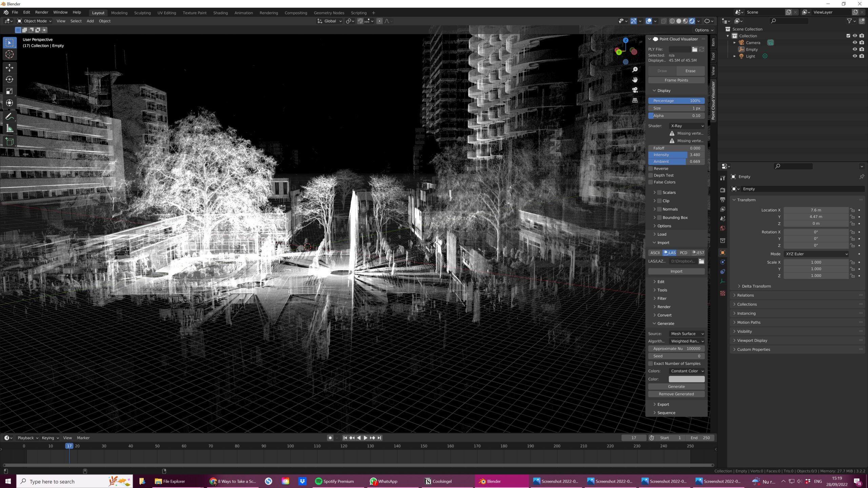
Task: Select the Move tool in the toolbar
Action: pos(9,67)
